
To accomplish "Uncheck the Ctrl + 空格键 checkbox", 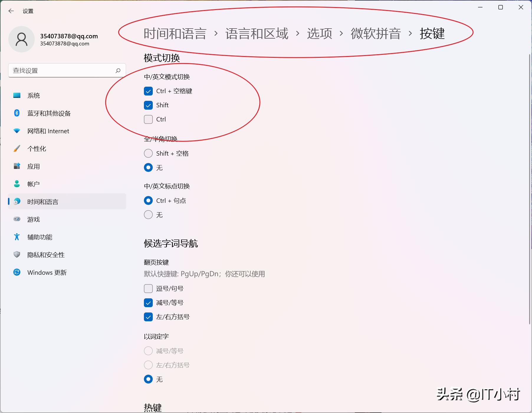I will (x=148, y=91).
